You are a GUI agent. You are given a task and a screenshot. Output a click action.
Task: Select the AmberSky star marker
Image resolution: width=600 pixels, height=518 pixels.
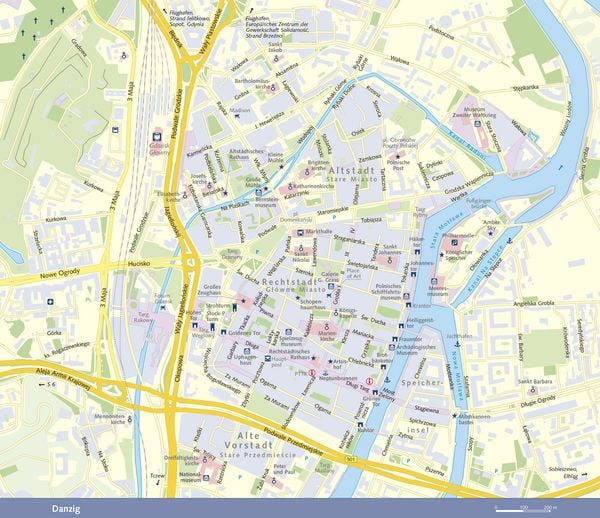tap(491, 233)
